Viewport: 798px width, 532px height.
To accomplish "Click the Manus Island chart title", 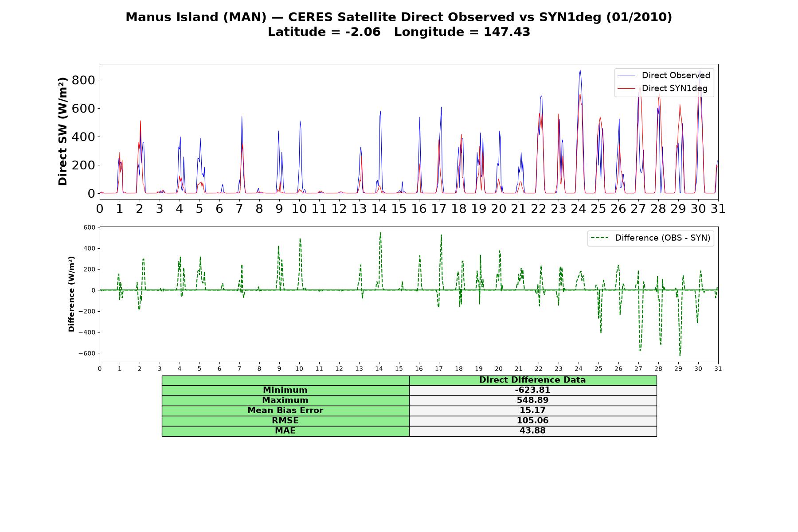I will pyautogui.click(x=399, y=17).
